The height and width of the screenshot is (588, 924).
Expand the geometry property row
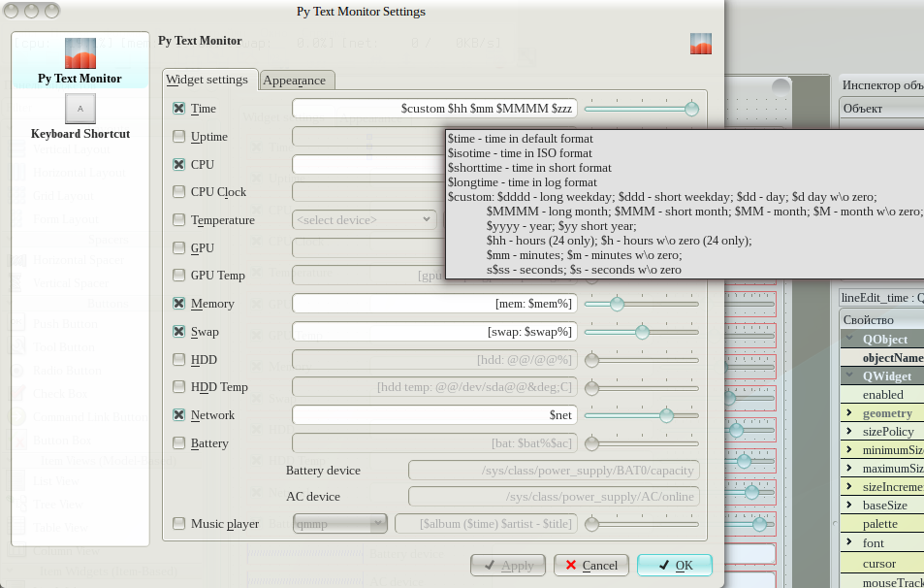pyautogui.click(x=849, y=413)
